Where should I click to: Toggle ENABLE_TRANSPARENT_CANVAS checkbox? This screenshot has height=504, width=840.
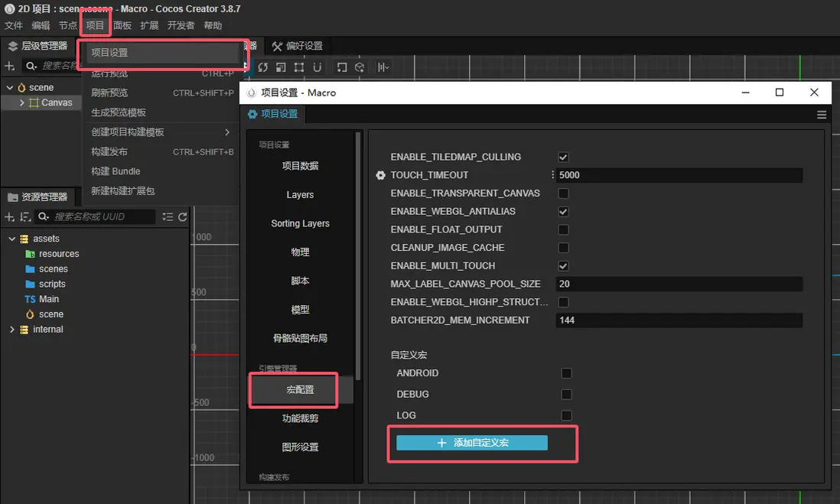pos(563,193)
